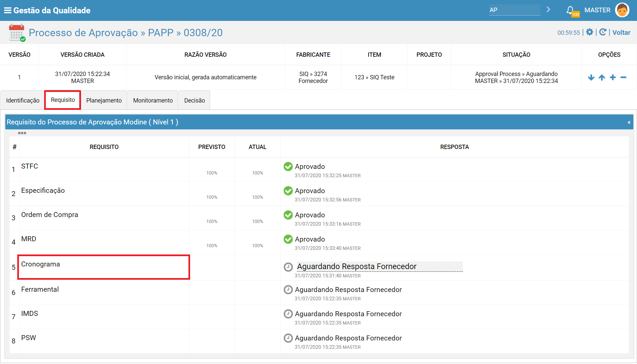
Task: Click the clock icon for PSW
Action: (x=288, y=338)
